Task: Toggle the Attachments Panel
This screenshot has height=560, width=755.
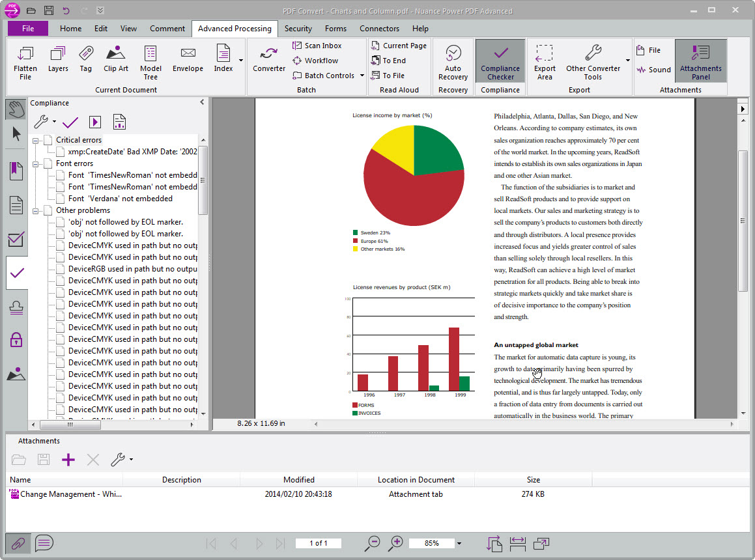Action: [700, 61]
